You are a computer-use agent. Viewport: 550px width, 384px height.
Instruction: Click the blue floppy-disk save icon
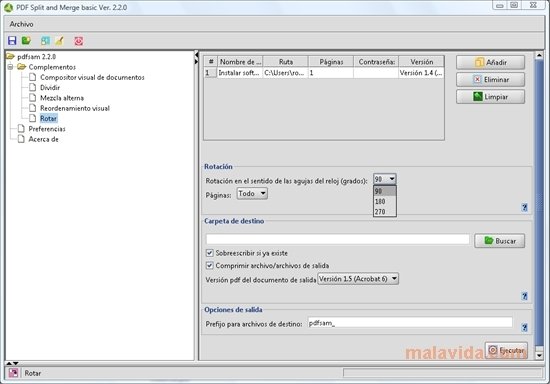pyautogui.click(x=12, y=41)
